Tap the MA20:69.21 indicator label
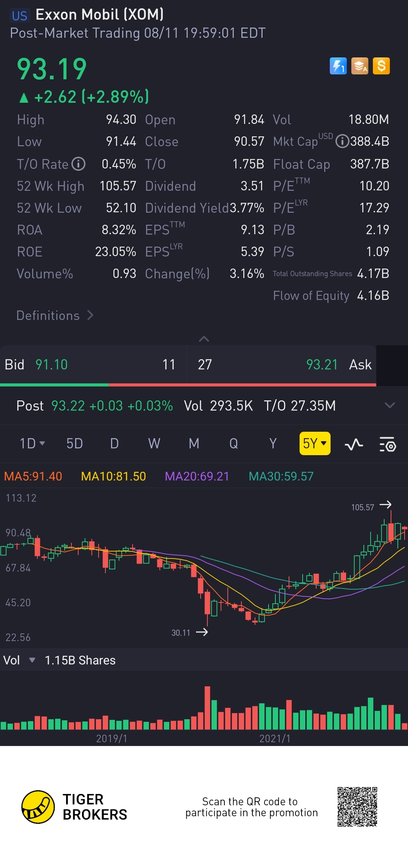Viewport: 408px width, 868px height. pyautogui.click(x=197, y=476)
